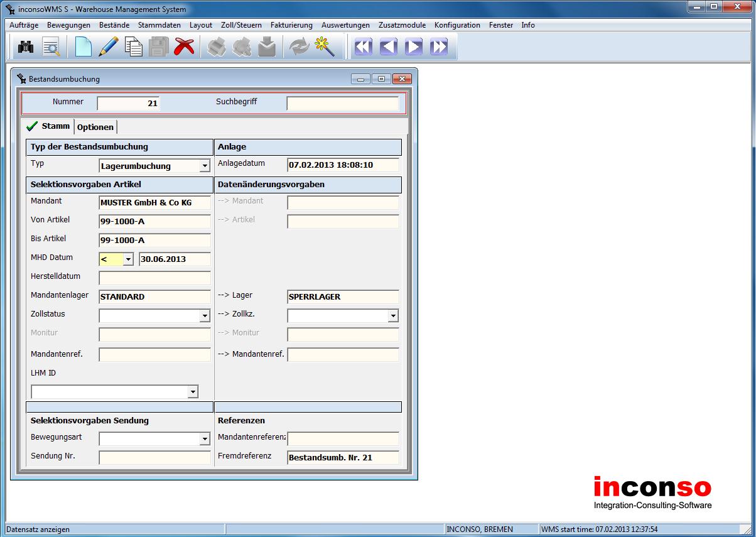
Task: Switch to the Optionen tab
Action: click(x=95, y=127)
